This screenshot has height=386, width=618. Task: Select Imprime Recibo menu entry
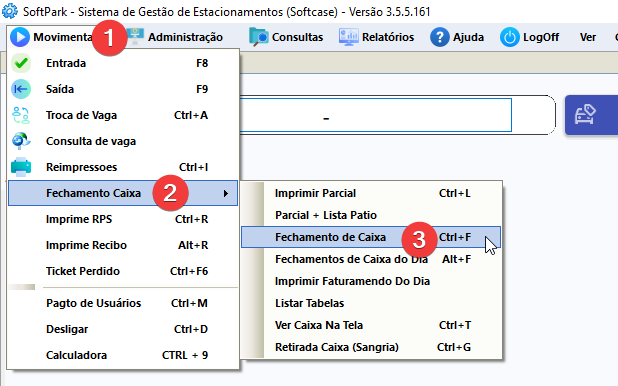pos(123,245)
